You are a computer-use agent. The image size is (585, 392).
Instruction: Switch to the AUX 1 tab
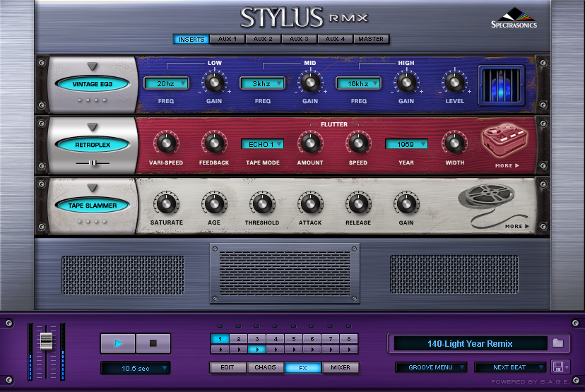click(227, 39)
